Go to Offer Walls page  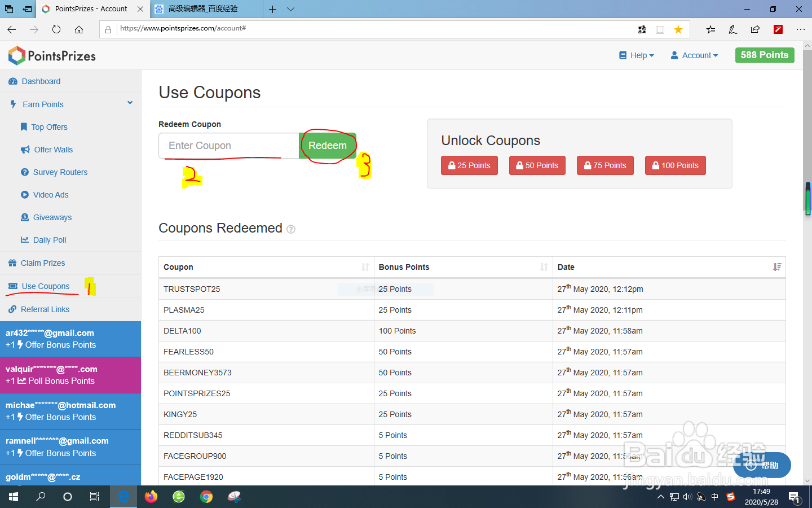47,150
